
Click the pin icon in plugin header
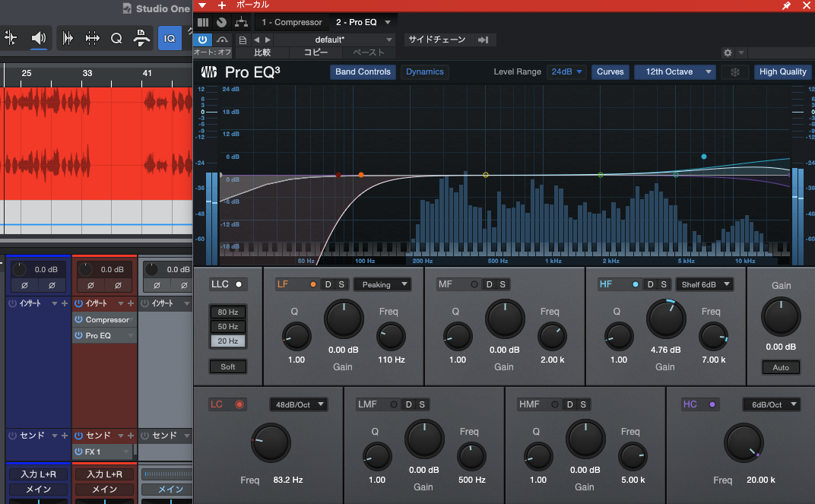pos(786,5)
